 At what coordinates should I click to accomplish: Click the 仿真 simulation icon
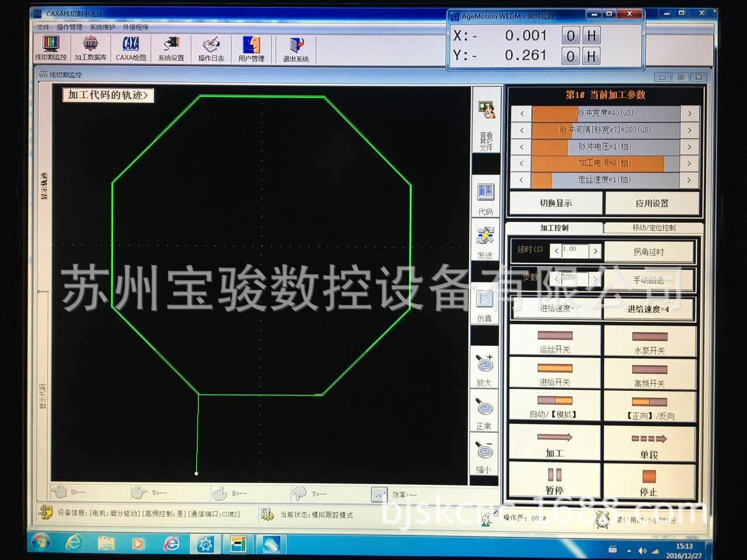pos(484,306)
